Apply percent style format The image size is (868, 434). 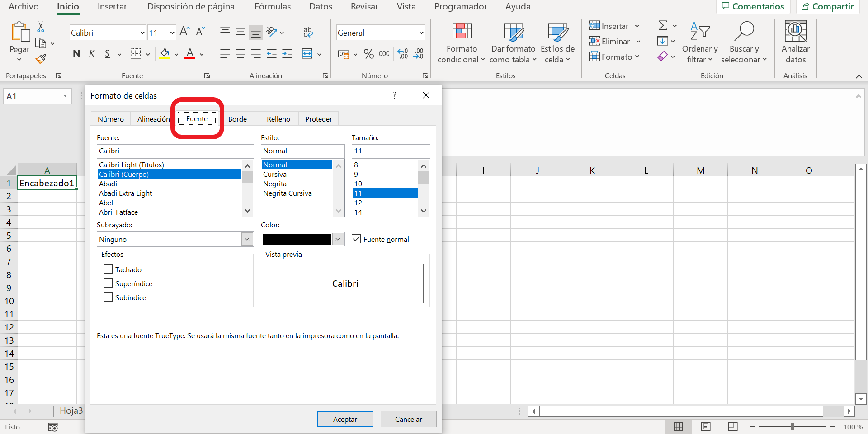tap(369, 54)
